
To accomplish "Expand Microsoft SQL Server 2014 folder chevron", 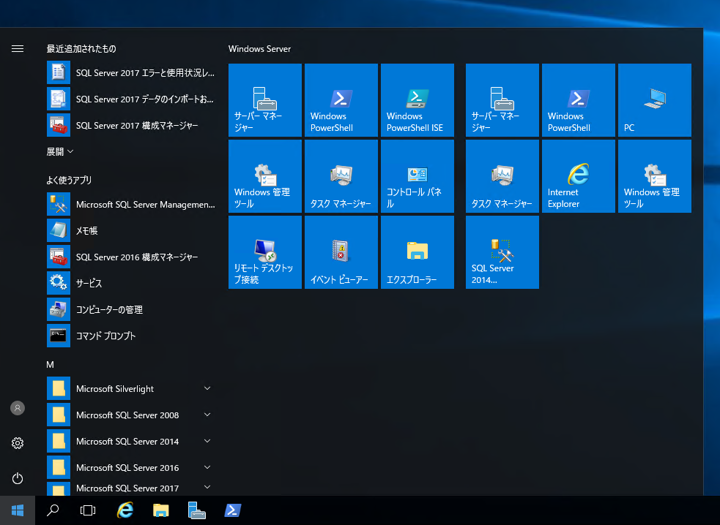I will [x=207, y=441].
